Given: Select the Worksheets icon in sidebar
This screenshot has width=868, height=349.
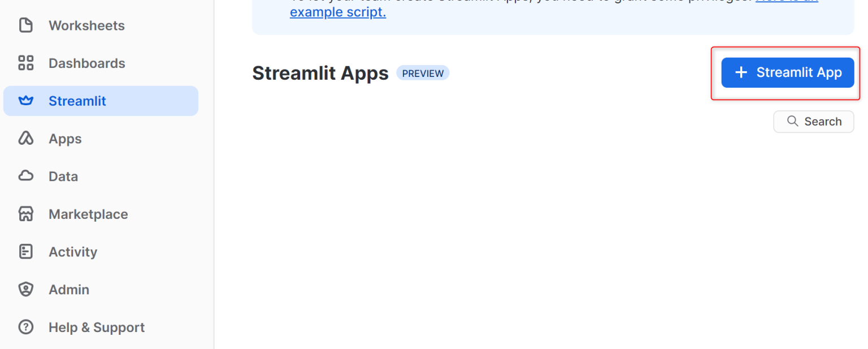Looking at the screenshot, I should point(26,25).
